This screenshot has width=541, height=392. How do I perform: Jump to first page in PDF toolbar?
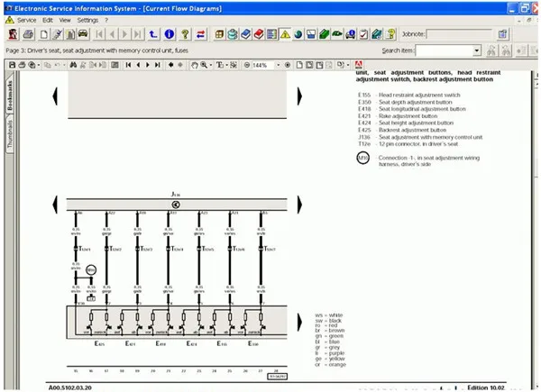pos(128,65)
